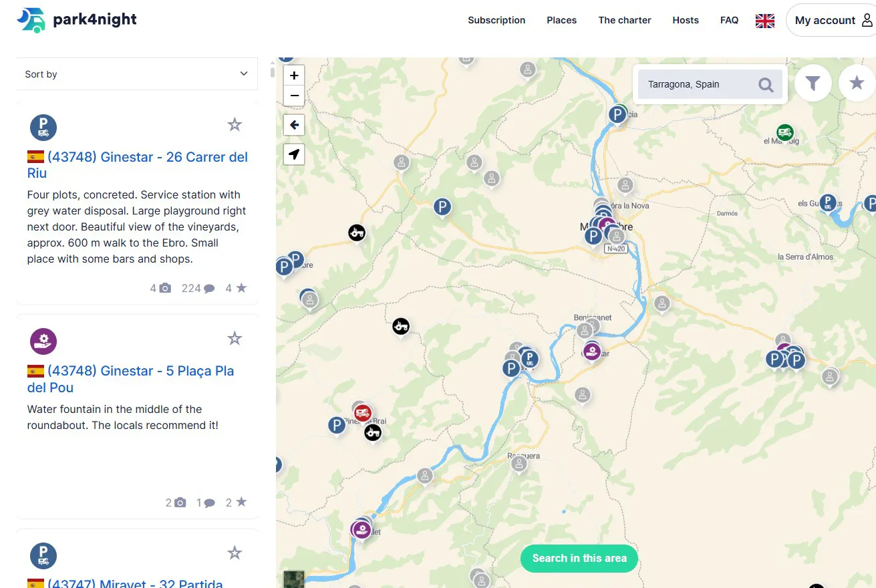Viewport: 876px width, 588px height.
Task: Open the Subscription menu item
Action: point(496,21)
